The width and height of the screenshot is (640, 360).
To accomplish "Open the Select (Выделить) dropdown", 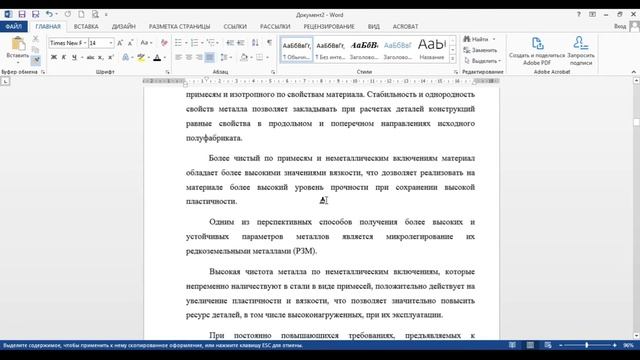I will click(x=483, y=61).
